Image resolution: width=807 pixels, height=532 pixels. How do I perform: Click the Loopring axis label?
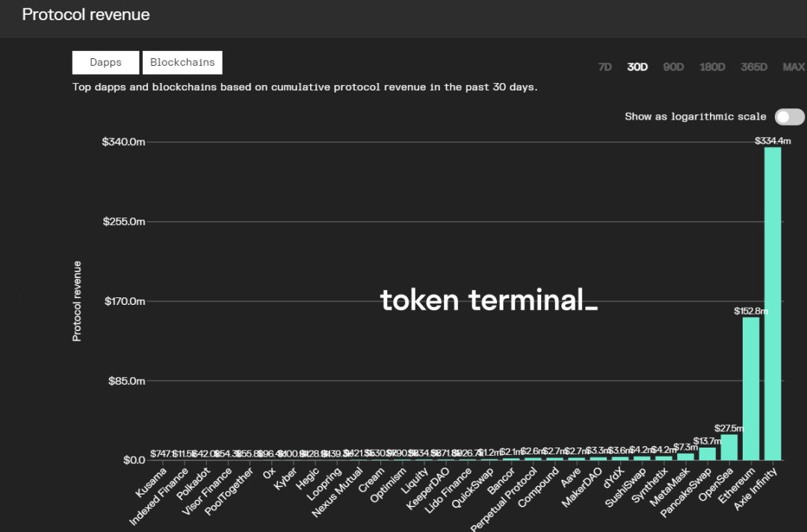click(x=324, y=484)
